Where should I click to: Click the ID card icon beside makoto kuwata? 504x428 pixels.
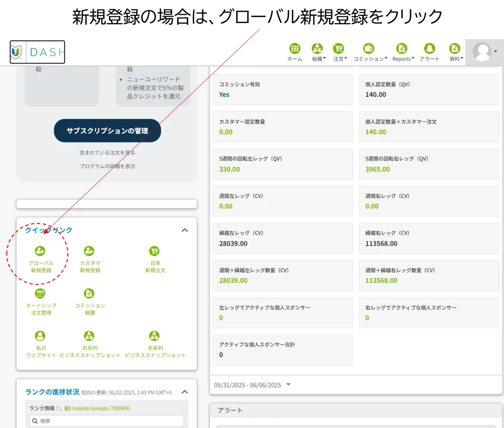(67, 408)
